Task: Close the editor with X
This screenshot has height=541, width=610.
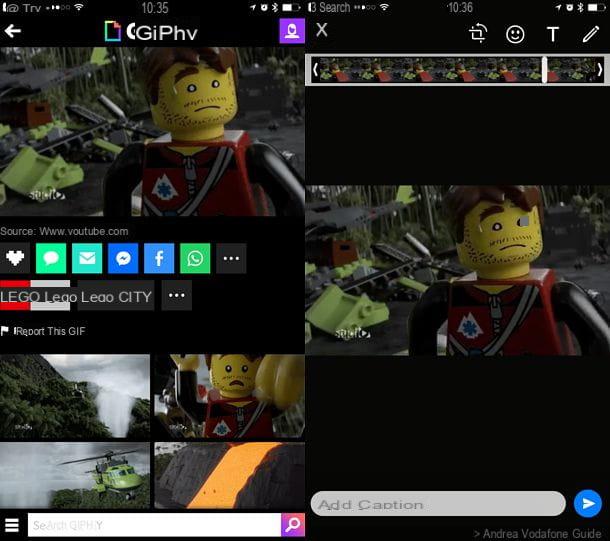Action: (x=322, y=30)
